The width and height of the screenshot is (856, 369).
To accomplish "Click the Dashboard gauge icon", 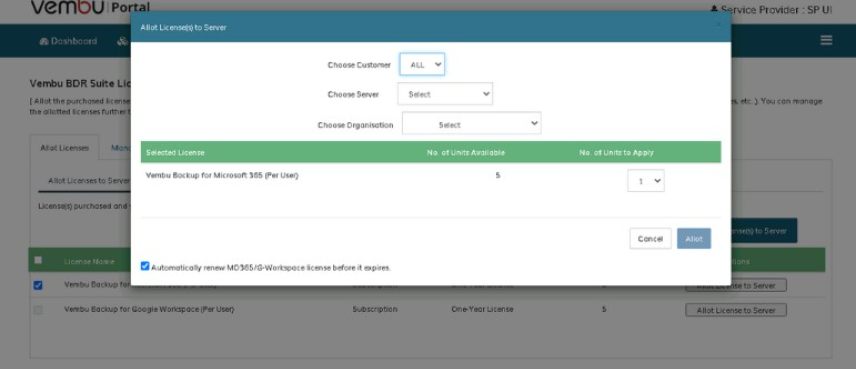I will (44, 41).
